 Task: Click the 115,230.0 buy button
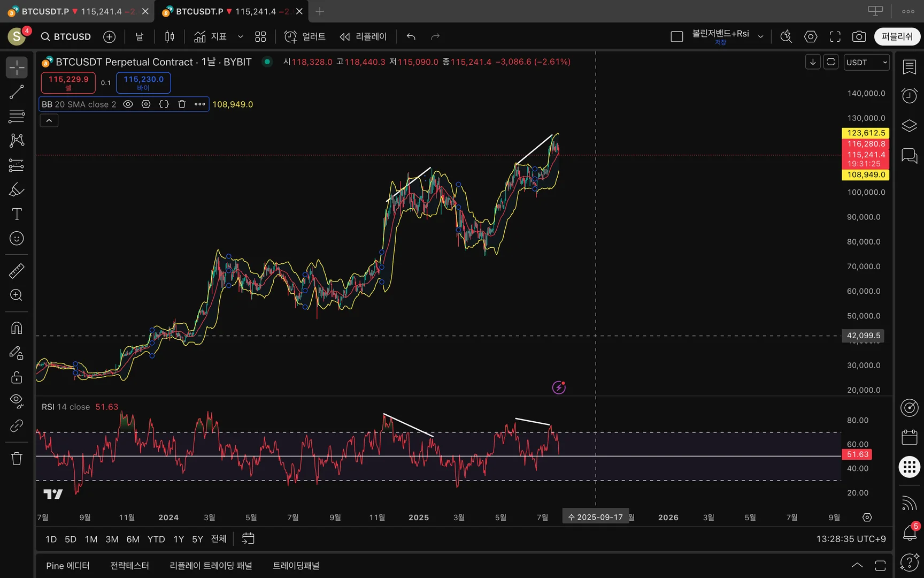pyautogui.click(x=143, y=82)
